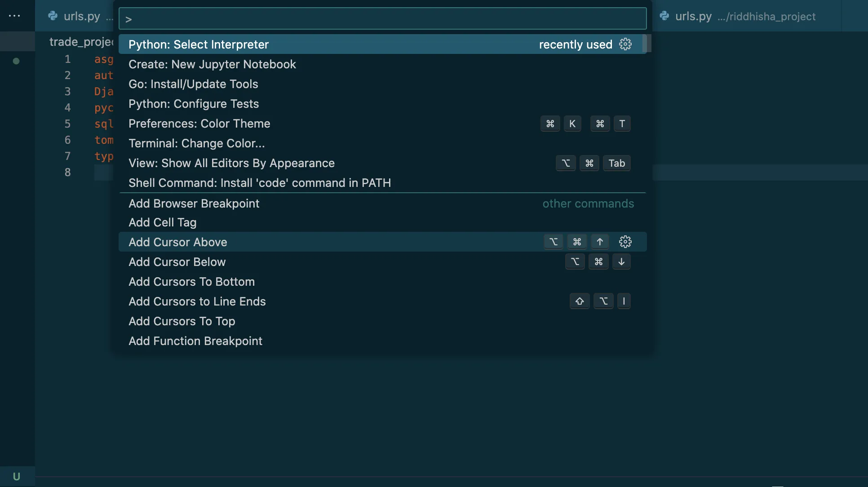
Task: Pick View: Show All Editors By Appearance
Action: (x=231, y=163)
